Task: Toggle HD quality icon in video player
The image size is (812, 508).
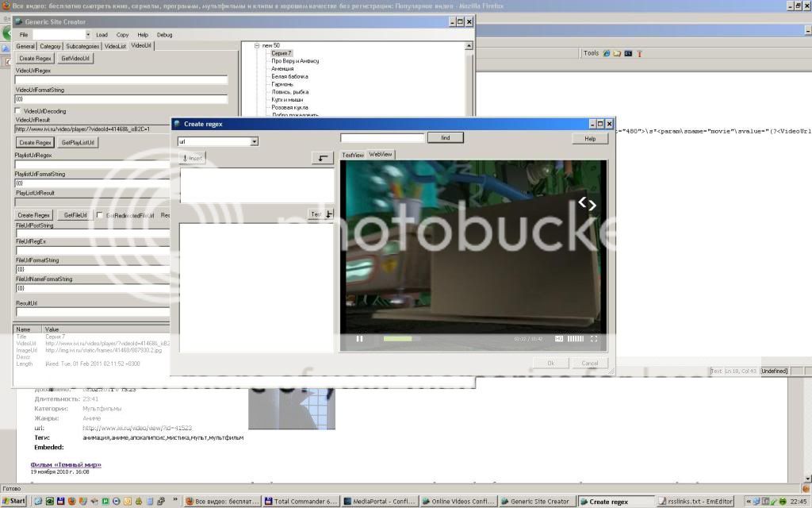Action: point(558,339)
